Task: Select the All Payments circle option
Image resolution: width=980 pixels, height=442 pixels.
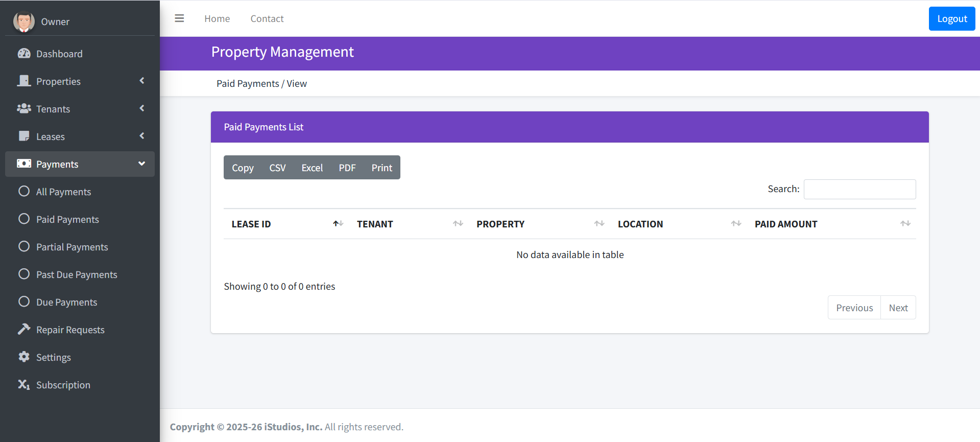Action: coord(24,192)
